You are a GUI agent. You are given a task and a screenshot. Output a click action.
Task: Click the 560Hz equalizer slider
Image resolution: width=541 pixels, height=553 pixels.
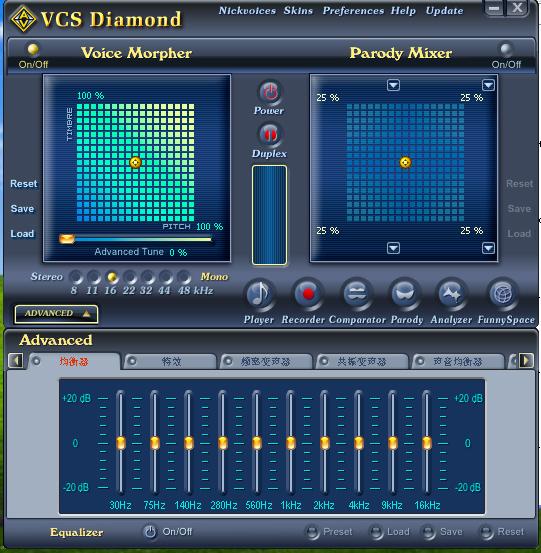[x=257, y=443]
